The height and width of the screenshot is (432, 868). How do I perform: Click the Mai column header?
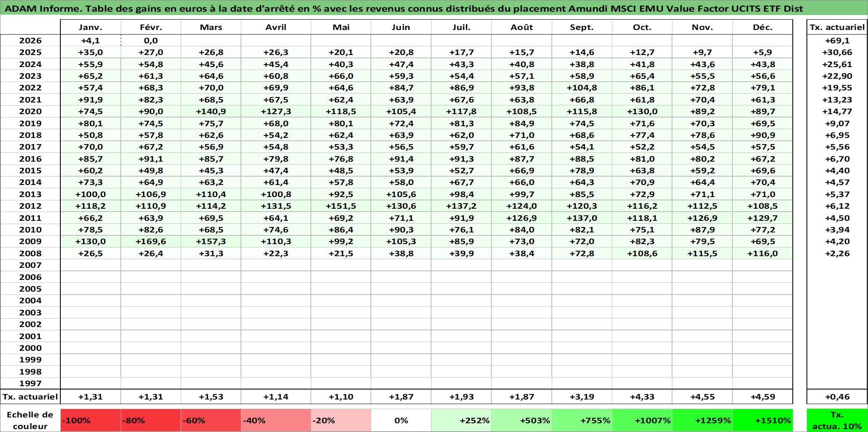pyautogui.click(x=341, y=27)
